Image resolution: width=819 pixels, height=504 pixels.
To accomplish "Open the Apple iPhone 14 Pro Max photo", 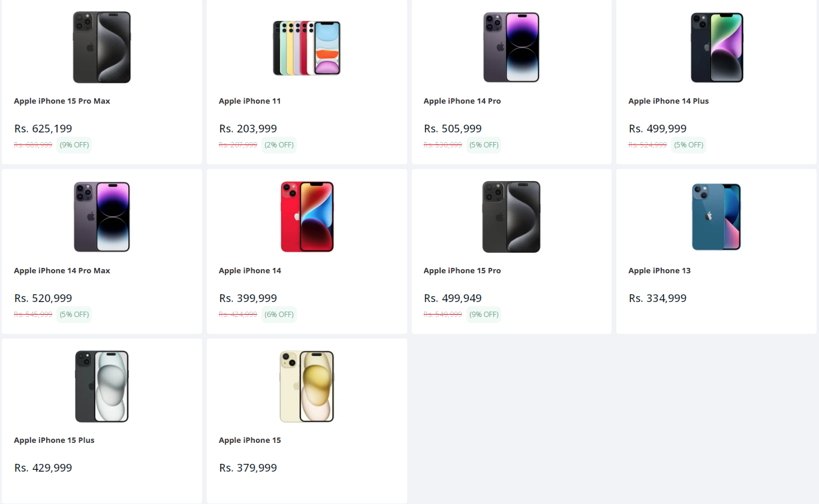I will click(101, 216).
